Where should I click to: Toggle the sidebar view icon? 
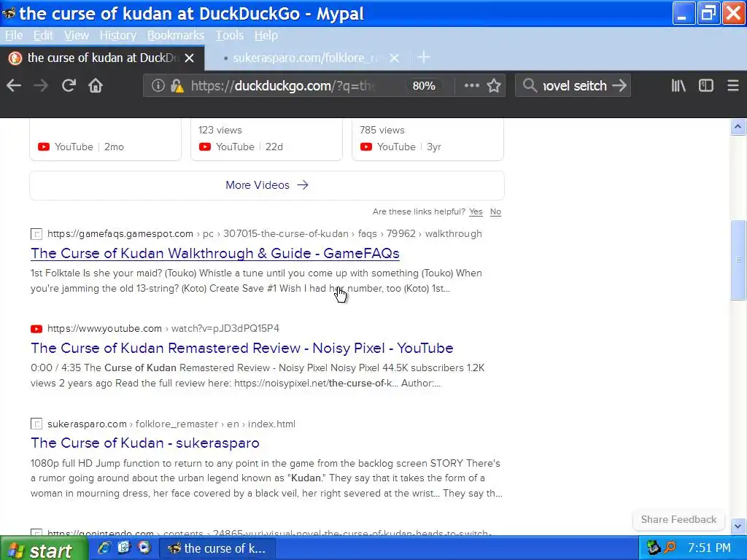click(x=706, y=86)
